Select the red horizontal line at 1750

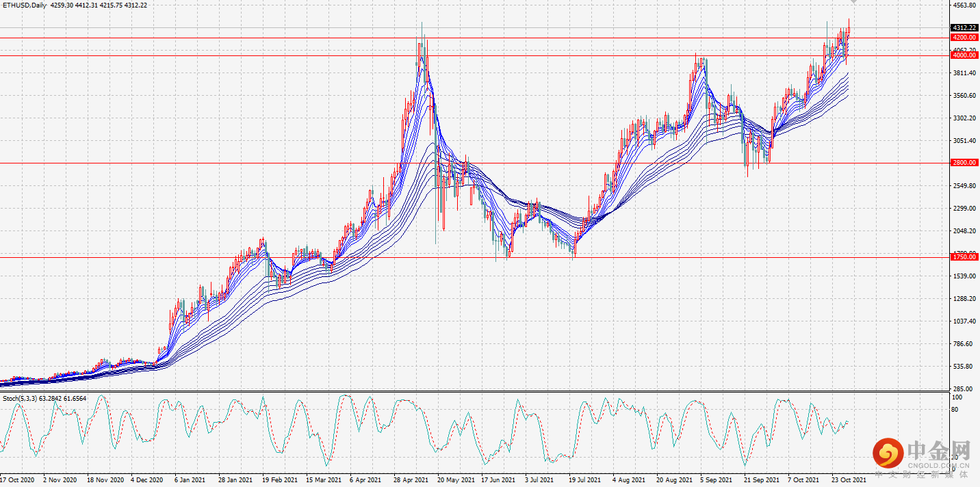click(475, 257)
